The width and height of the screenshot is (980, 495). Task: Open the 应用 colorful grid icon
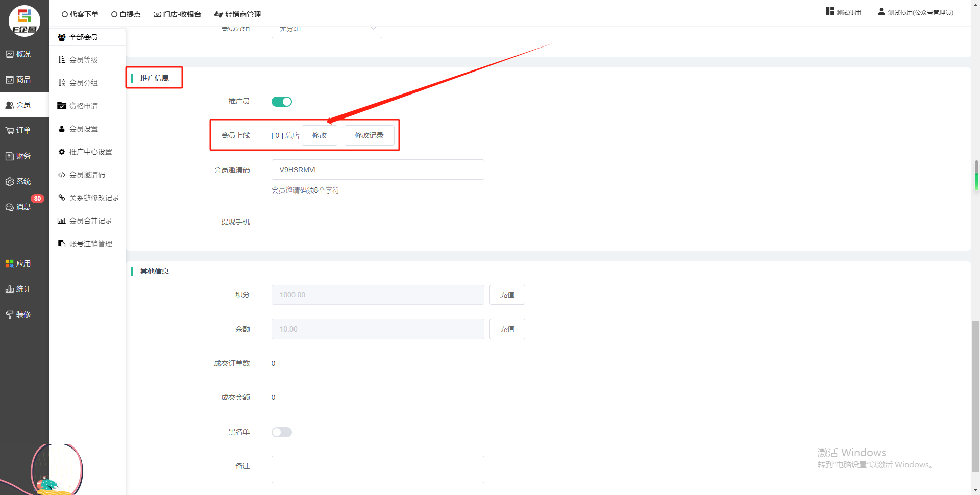pos(10,264)
